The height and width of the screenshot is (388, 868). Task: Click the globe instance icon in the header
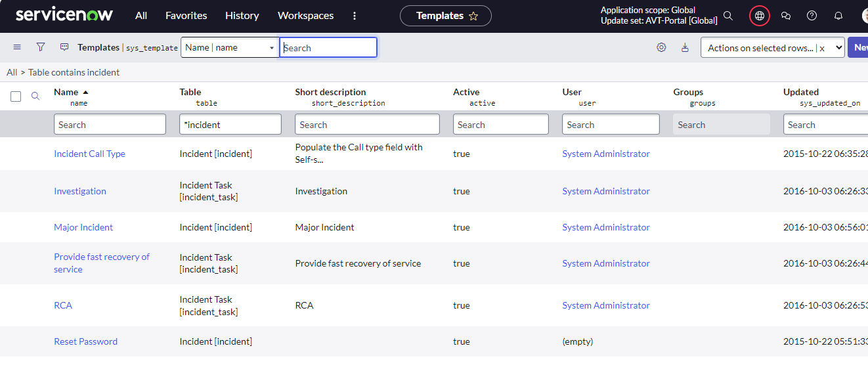(x=759, y=15)
